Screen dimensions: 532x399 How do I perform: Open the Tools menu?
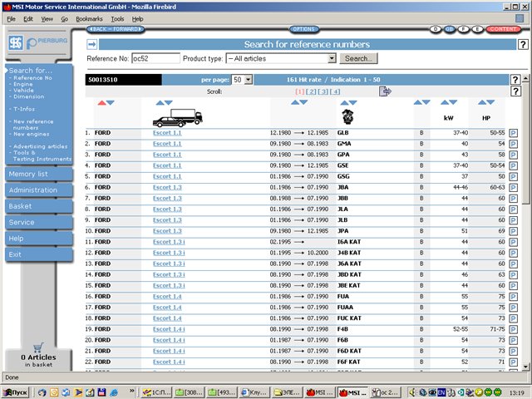[x=117, y=19]
